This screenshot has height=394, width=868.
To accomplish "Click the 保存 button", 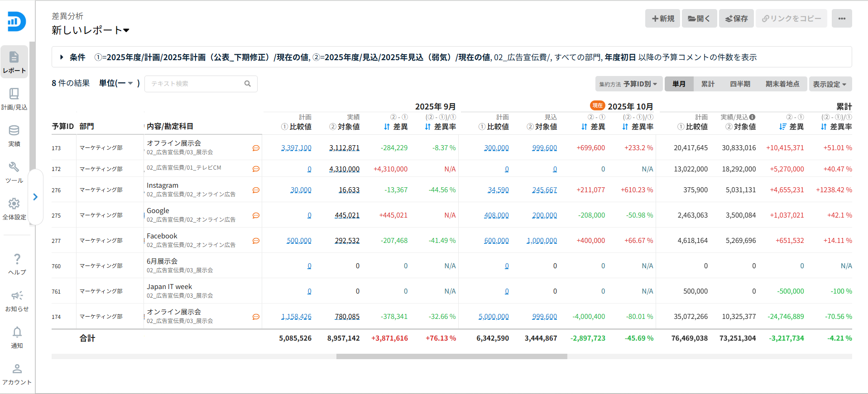I will point(736,19).
